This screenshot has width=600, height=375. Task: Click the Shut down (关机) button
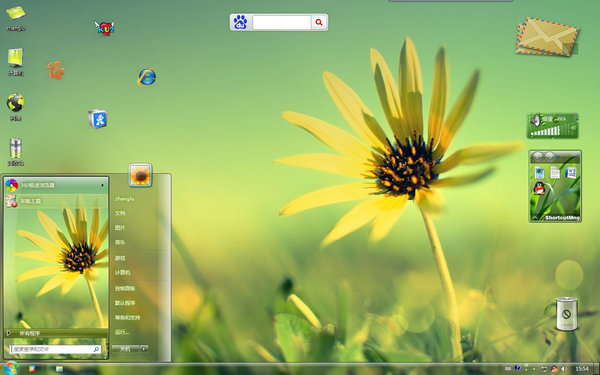pyautogui.click(x=126, y=349)
